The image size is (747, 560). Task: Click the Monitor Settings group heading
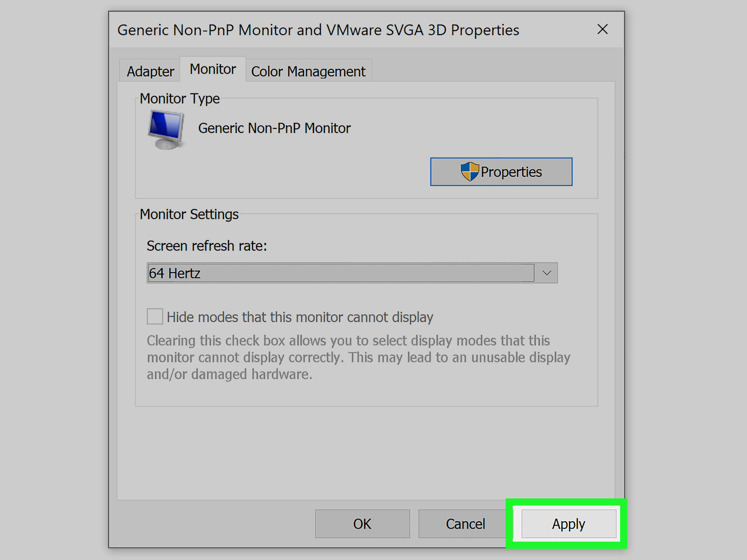pos(189,214)
